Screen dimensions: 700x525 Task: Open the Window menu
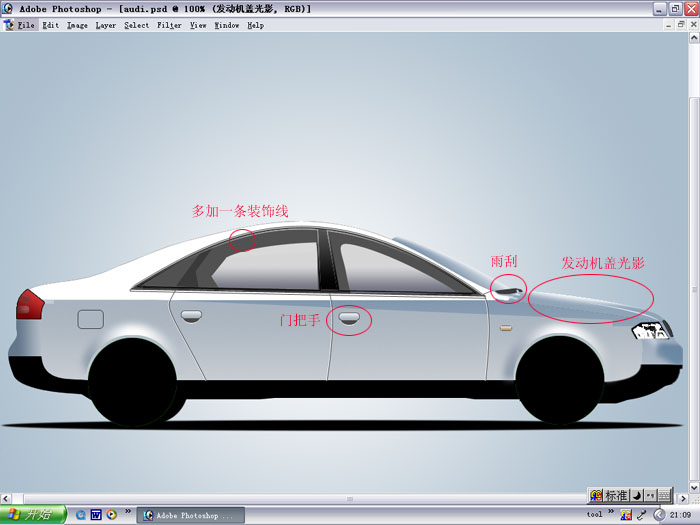[x=227, y=25]
